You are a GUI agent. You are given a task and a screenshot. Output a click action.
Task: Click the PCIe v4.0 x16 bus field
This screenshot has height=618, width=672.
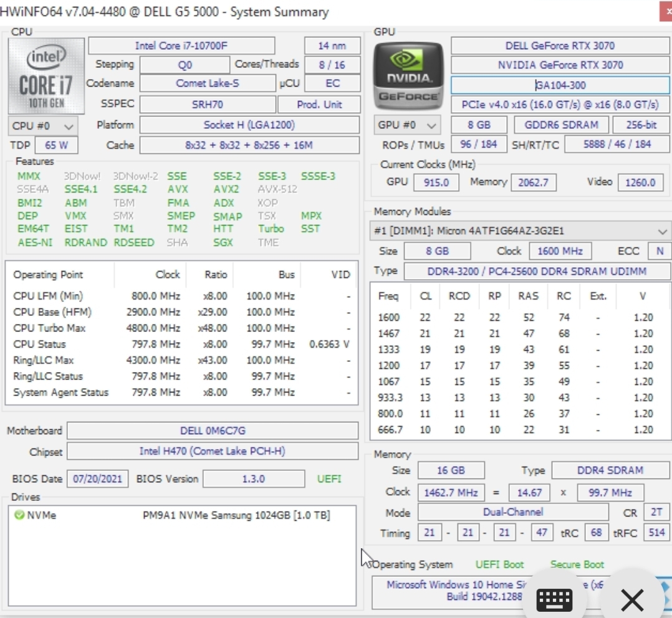pos(560,105)
